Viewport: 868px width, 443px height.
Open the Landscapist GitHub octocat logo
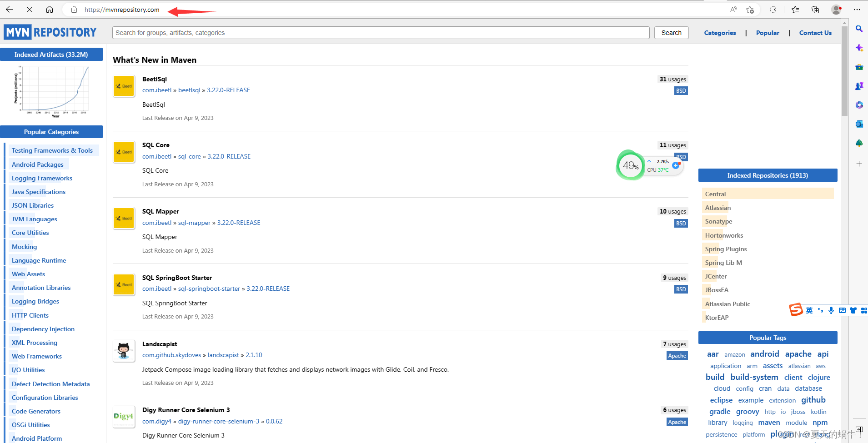point(124,351)
